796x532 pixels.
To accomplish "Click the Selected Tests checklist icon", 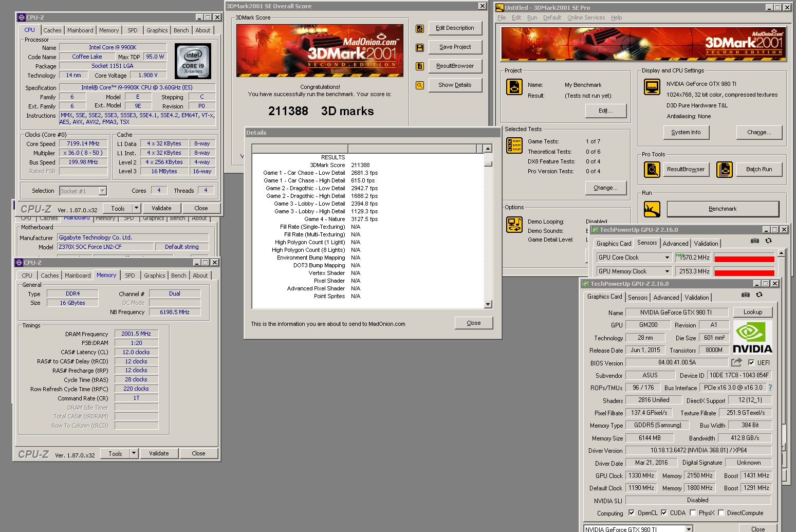I will pyautogui.click(x=514, y=145).
